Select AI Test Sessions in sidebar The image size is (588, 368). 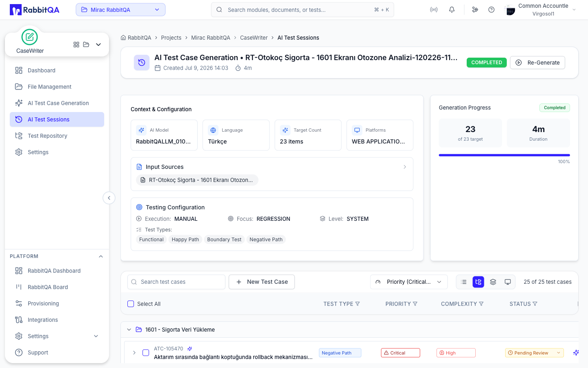[x=57, y=119]
